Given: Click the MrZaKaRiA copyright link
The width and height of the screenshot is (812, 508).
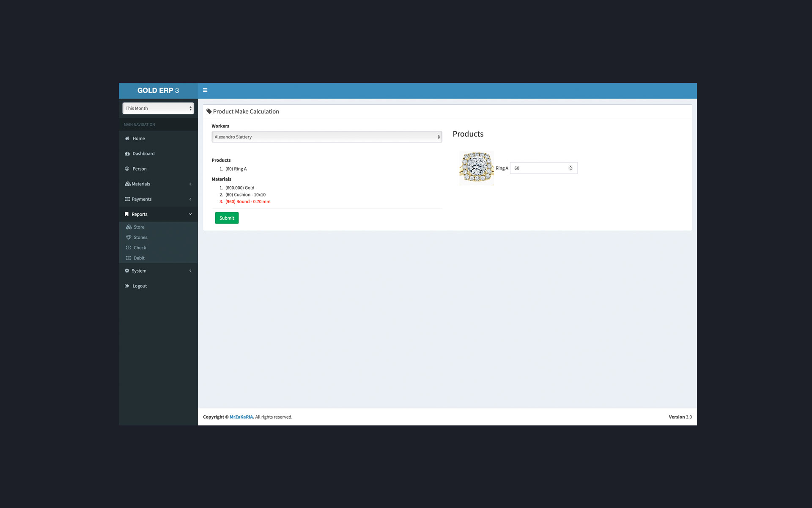Looking at the screenshot, I should 241,417.
